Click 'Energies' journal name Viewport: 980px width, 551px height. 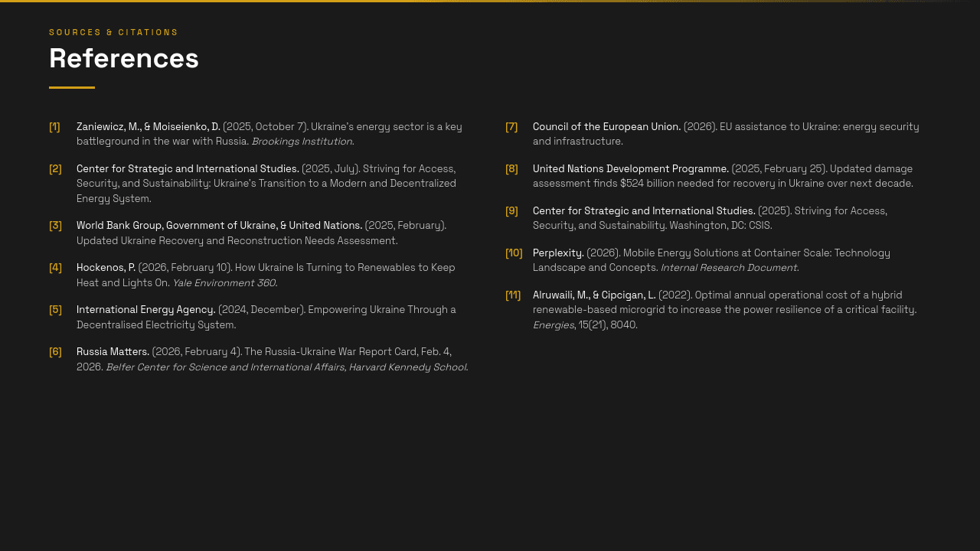[554, 325]
